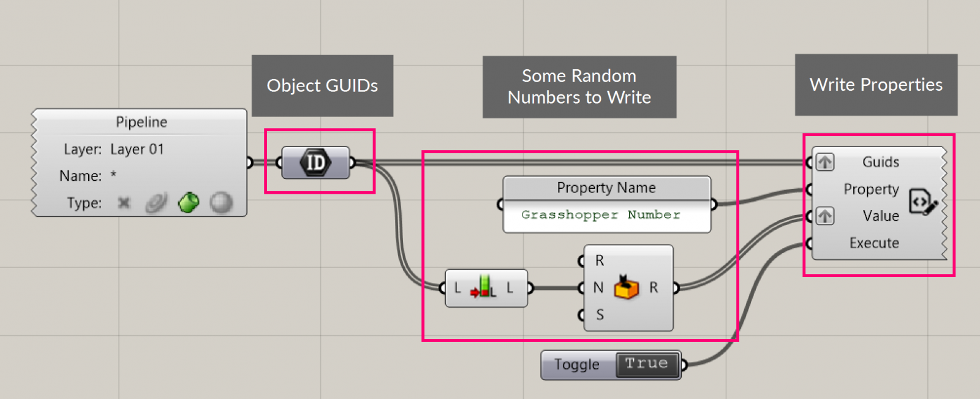This screenshot has height=399, width=980.
Task: Click the Execute input port on Write Properties
Action: click(809, 243)
